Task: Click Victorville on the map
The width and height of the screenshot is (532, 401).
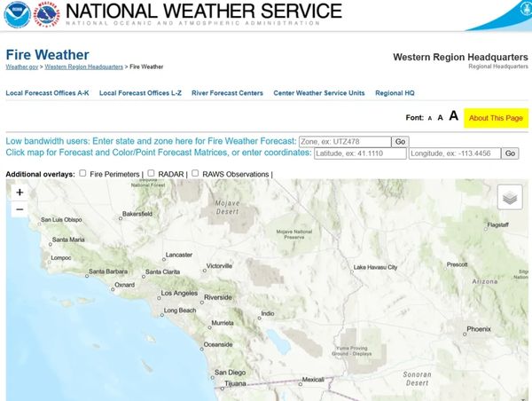Action: click(219, 266)
